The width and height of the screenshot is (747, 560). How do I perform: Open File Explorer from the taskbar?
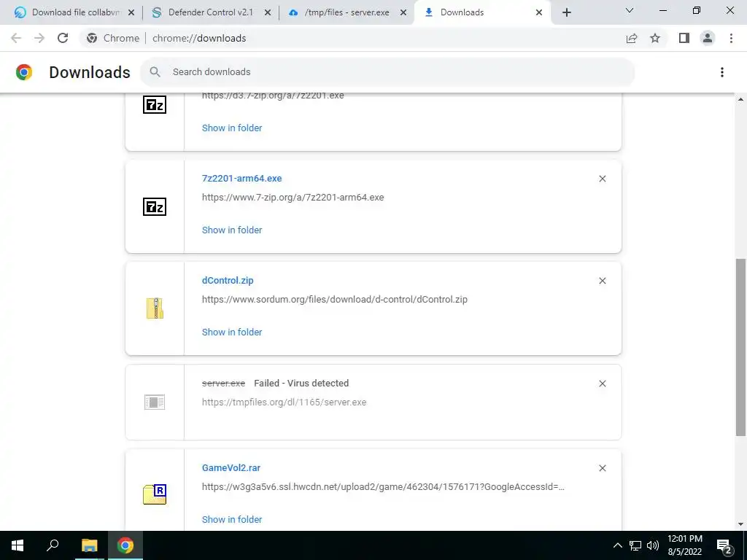coord(89,545)
